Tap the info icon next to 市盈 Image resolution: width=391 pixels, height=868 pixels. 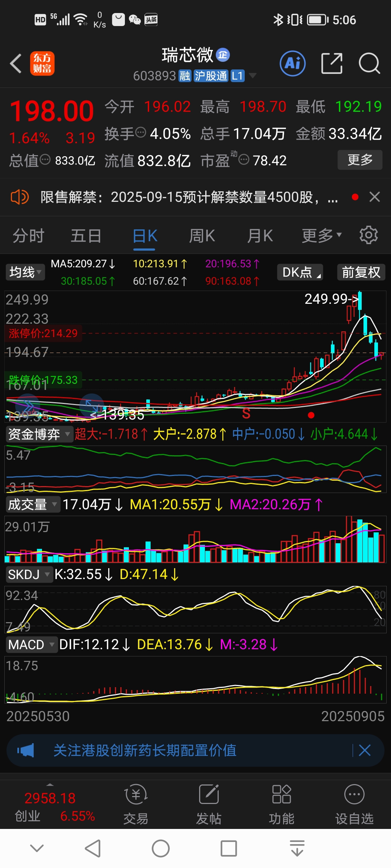(244, 159)
